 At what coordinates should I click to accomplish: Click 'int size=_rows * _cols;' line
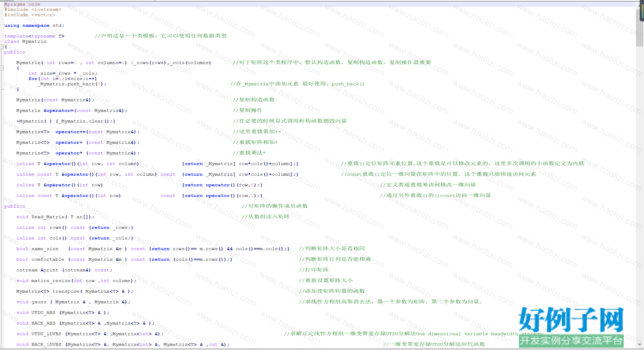(63, 73)
